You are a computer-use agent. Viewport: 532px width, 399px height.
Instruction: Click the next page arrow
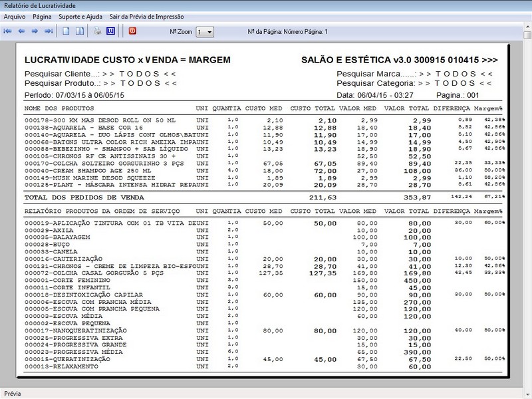tap(35, 31)
